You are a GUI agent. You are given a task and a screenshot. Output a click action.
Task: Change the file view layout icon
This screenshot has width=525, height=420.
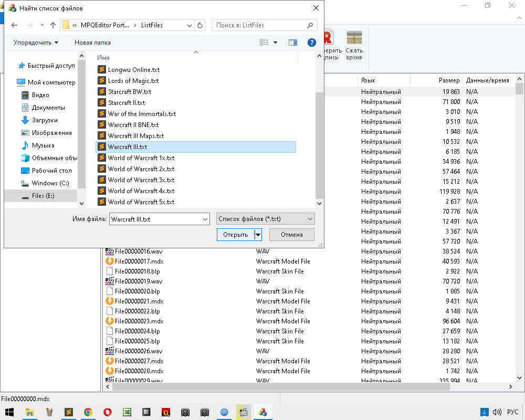click(x=264, y=43)
